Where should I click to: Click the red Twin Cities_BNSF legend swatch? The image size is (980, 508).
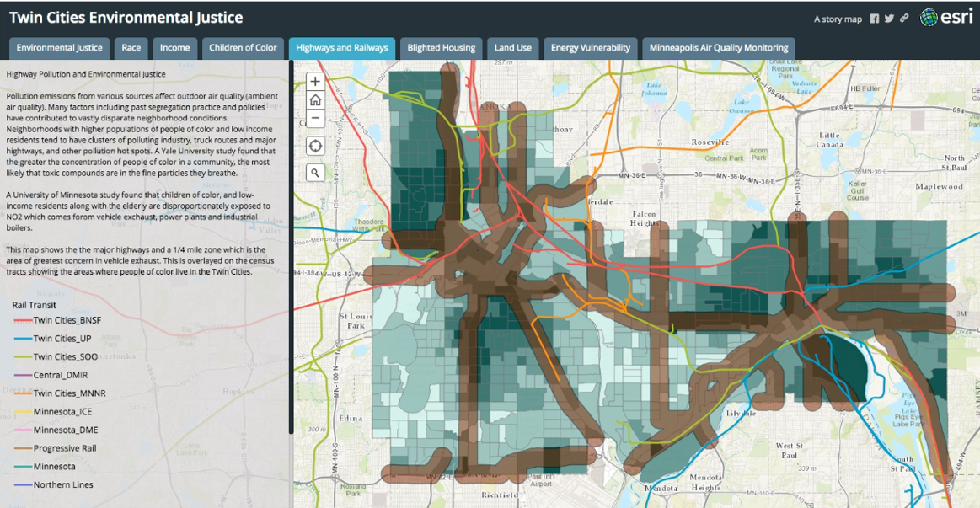tap(21, 321)
